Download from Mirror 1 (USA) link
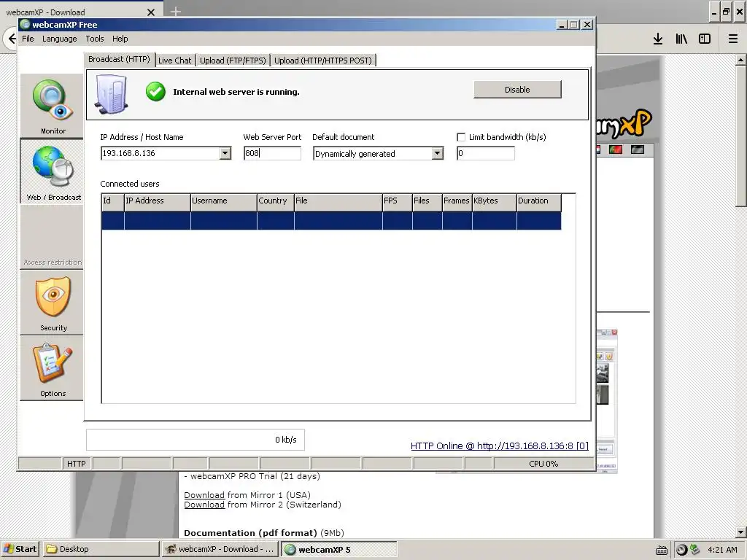The image size is (747, 560). (x=204, y=495)
